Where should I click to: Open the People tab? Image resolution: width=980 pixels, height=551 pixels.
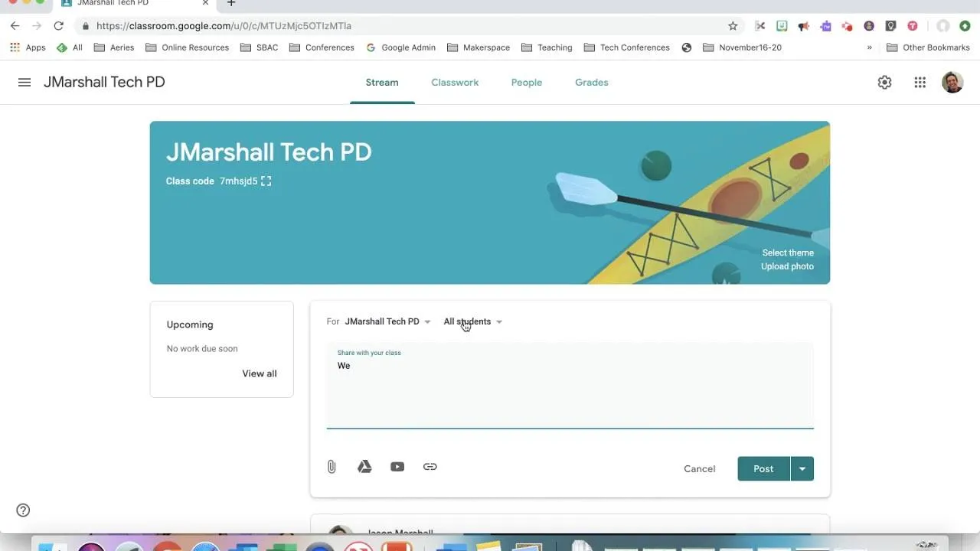pos(526,83)
